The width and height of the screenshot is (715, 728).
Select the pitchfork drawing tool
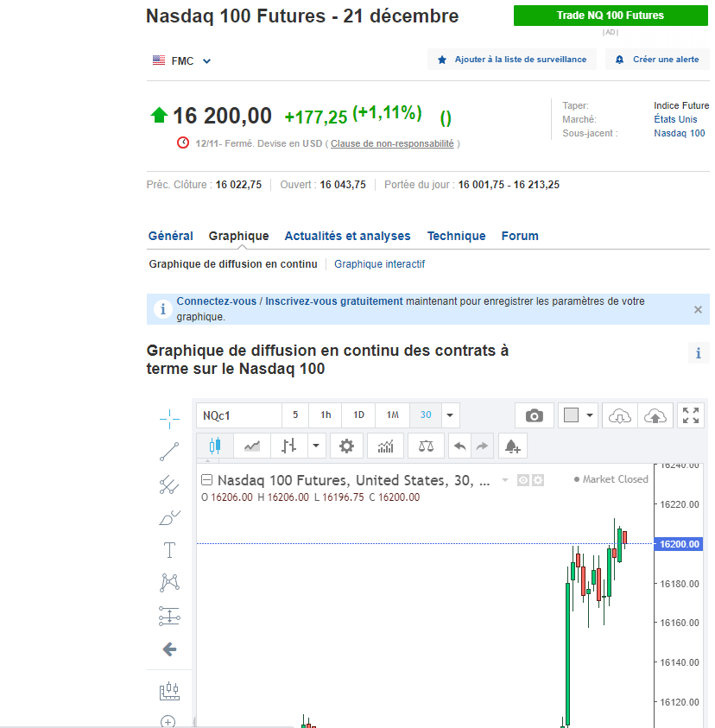pos(169,484)
